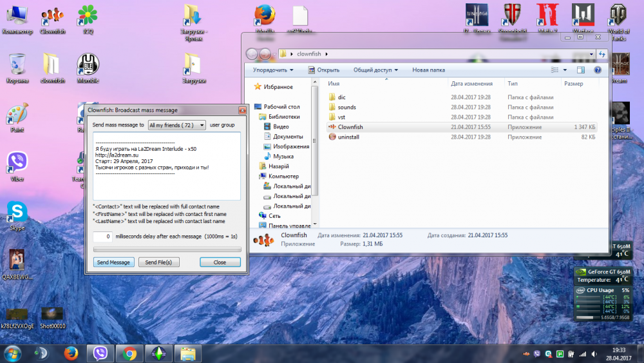Open Google Chrome from the taskbar

tap(129, 353)
